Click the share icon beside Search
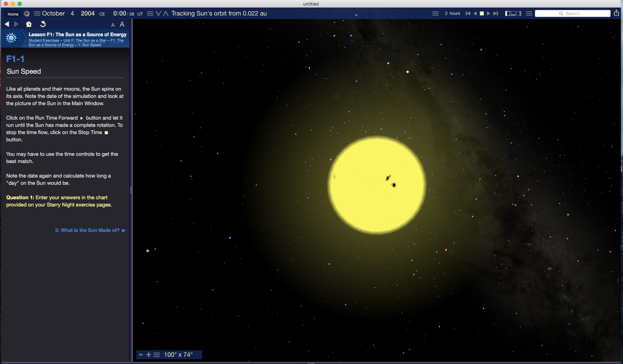 (x=617, y=13)
